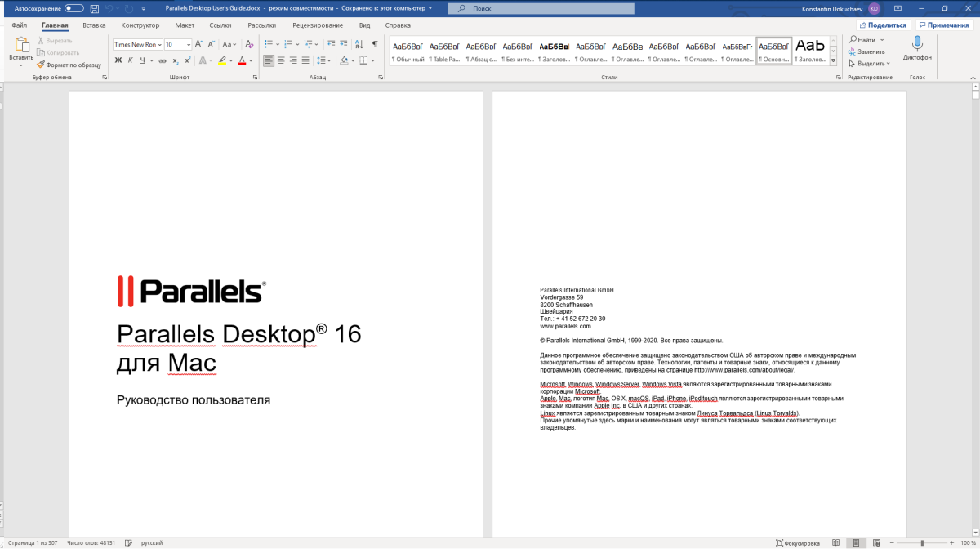Viewport: 980px width, 549px height.
Task: Save the document using the floppy disk icon
Action: (x=95, y=8)
